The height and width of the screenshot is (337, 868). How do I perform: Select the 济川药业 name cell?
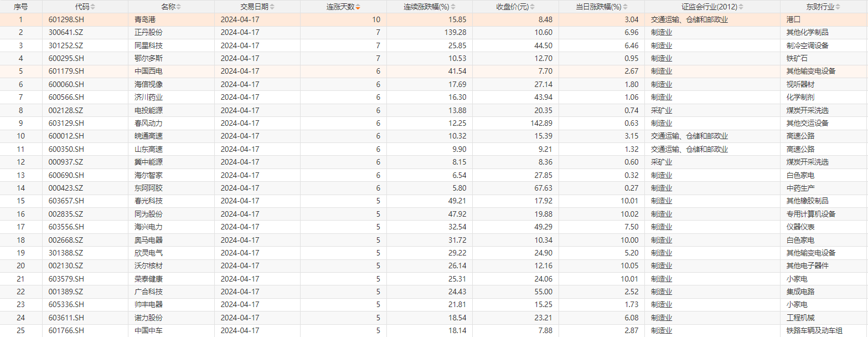171,98
